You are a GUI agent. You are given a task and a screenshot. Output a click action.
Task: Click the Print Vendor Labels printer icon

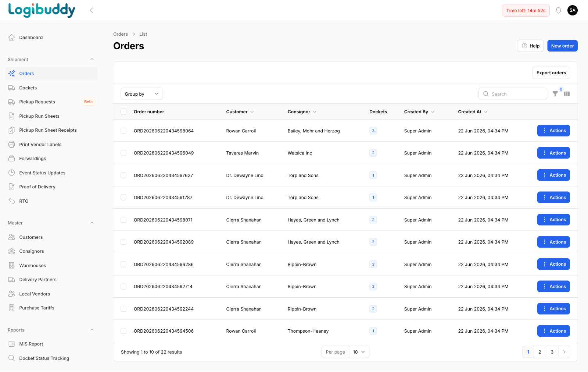[x=12, y=144]
